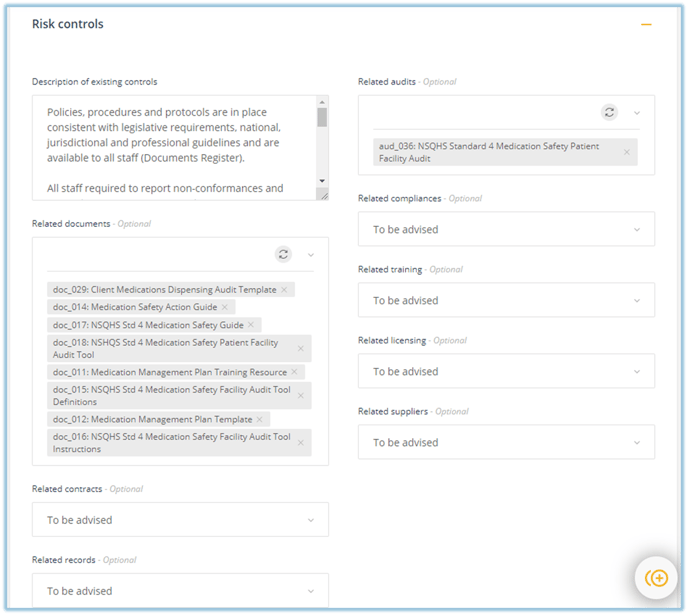The height and width of the screenshot is (615, 688).
Task: Click the orange floating add button
Action: pos(656,578)
